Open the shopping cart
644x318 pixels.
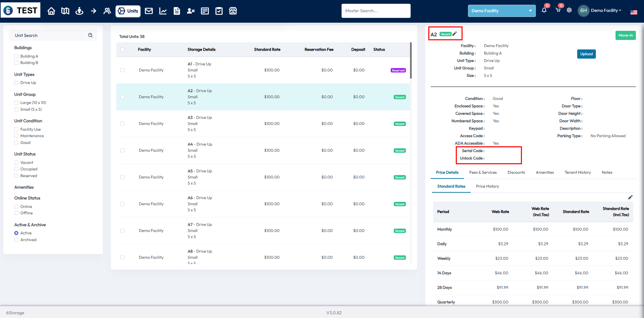tap(558, 10)
